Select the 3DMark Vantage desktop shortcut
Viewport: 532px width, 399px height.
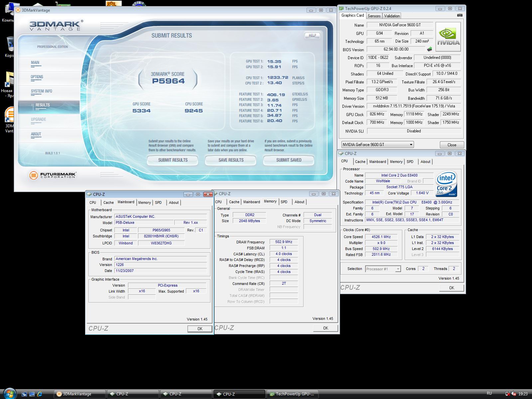coord(10,120)
